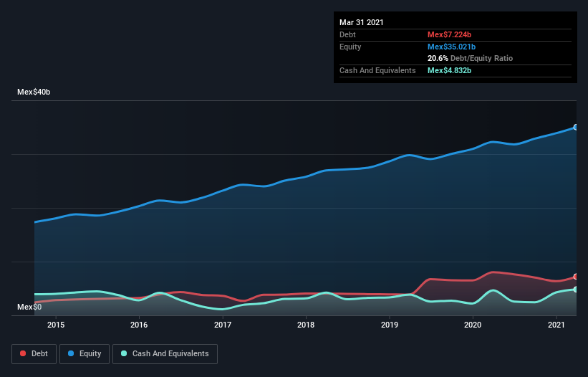This screenshot has width=588, height=377.
Task: Click the 2021 x-axis label
Action: click(x=556, y=325)
